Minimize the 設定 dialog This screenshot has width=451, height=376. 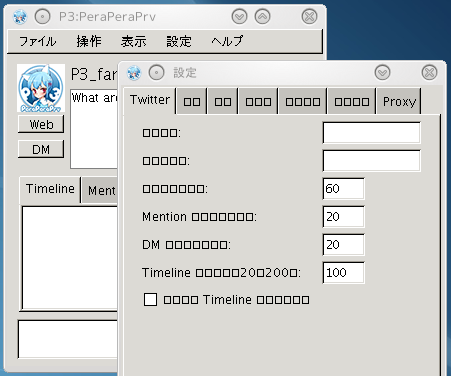(x=382, y=73)
